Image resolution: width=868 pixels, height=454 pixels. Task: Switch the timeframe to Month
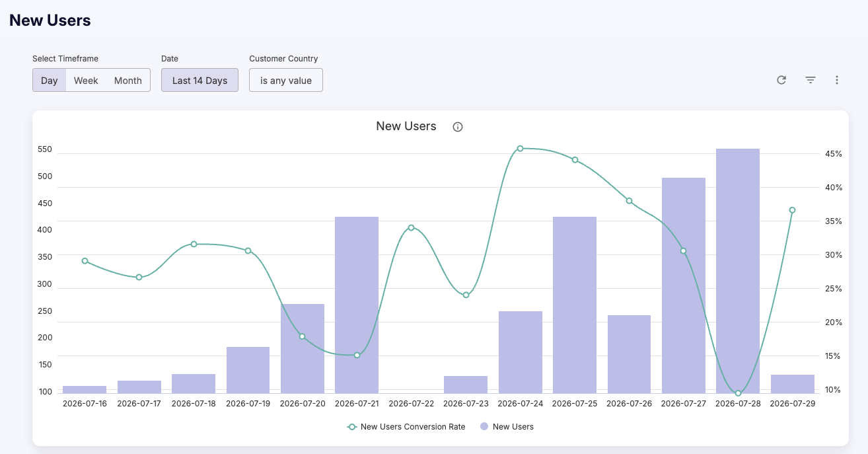coord(128,81)
